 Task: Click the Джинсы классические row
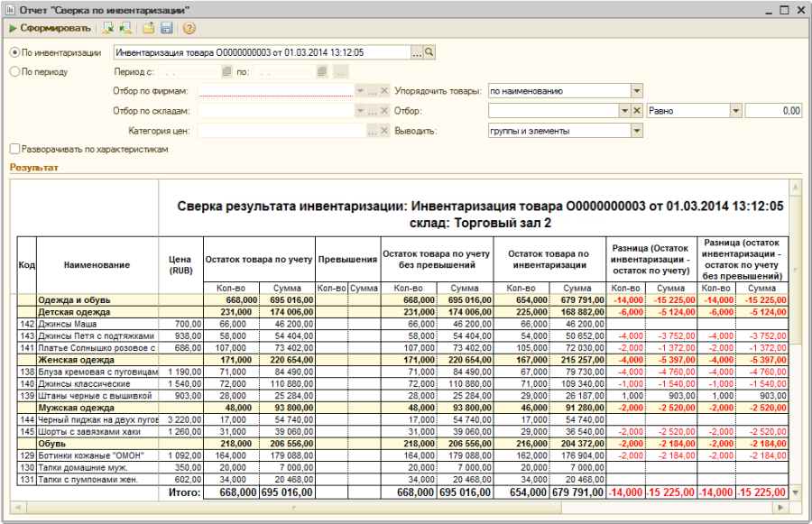click(x=402, y=383)
